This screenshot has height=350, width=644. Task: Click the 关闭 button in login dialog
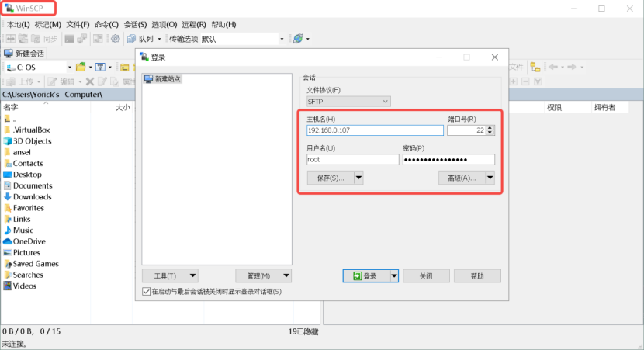[426, 276]
